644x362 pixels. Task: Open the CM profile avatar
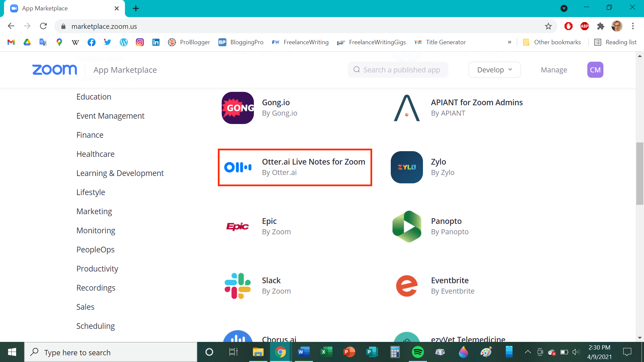[595, 70]
